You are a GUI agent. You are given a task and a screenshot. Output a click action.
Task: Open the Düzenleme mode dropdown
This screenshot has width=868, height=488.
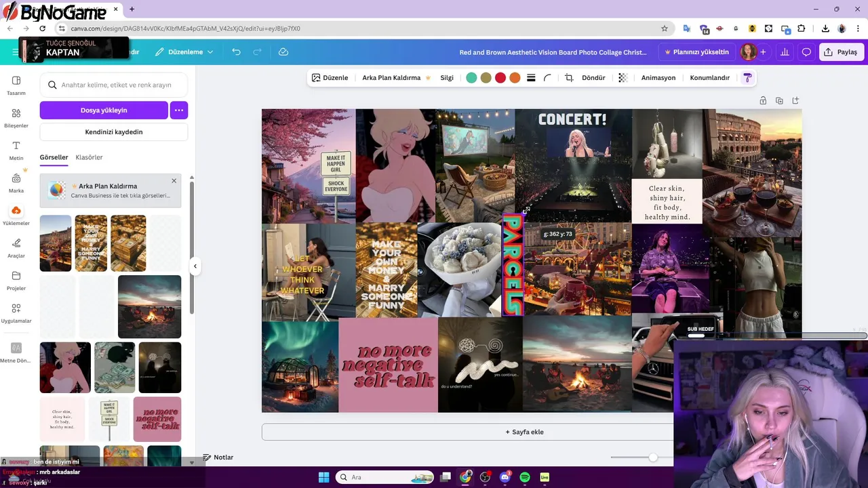[184, 52]
